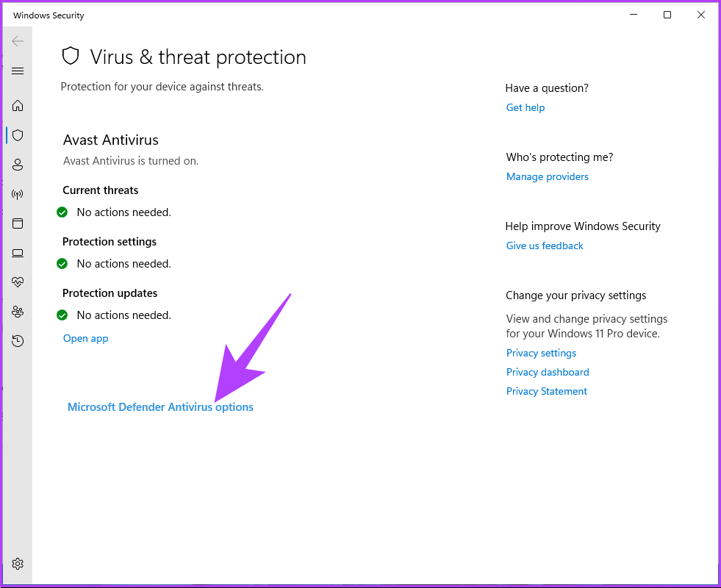Screen dimensions: 721x588
Task: Open Device performance & health icon
Action: 18,282
